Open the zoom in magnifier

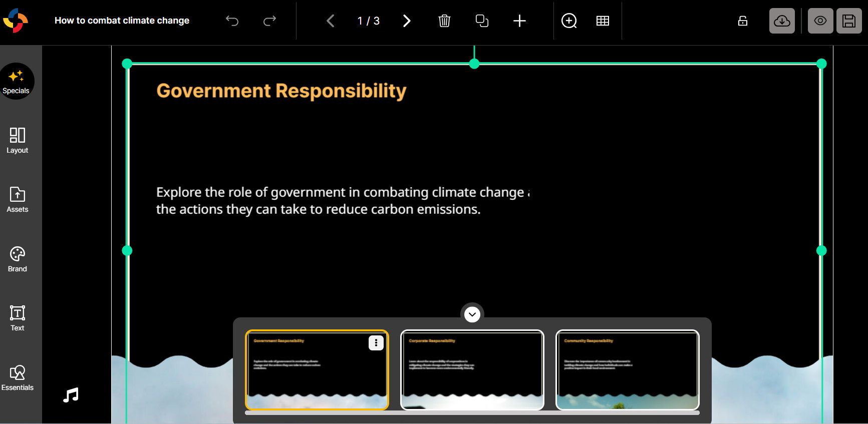[x=569, y=21]
